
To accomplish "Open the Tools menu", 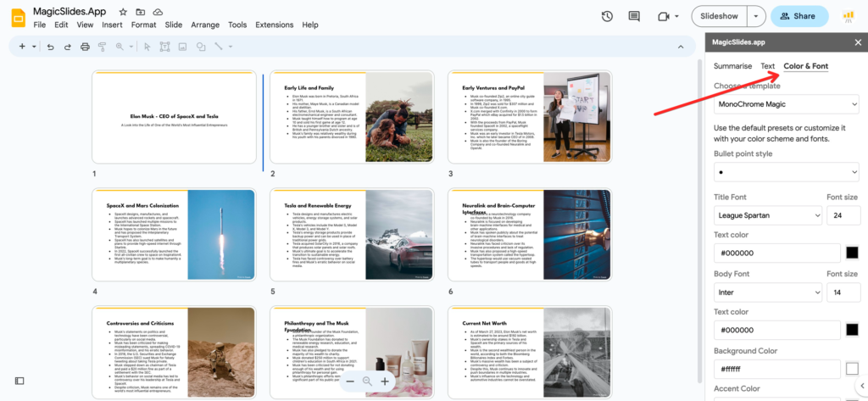I will click(x=237, y=25).
